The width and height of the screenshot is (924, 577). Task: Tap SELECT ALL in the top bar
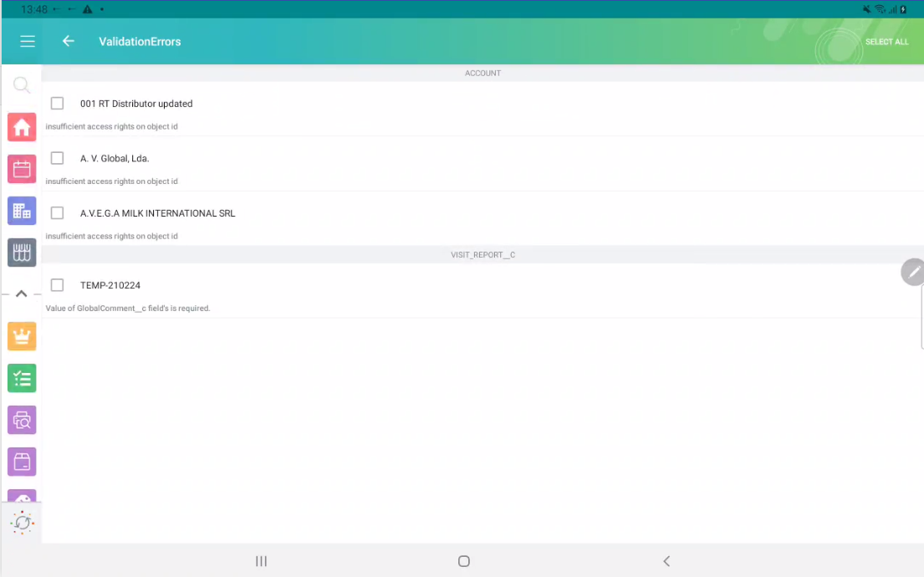click(887, 41)
